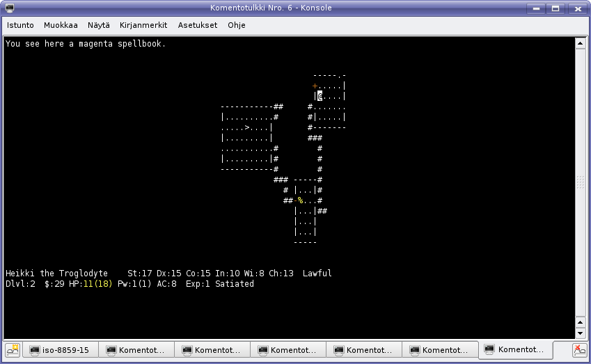The height and width of the screenshot is (364, 591).
Task: Open the Istunto menu
Action: [20, 25]
